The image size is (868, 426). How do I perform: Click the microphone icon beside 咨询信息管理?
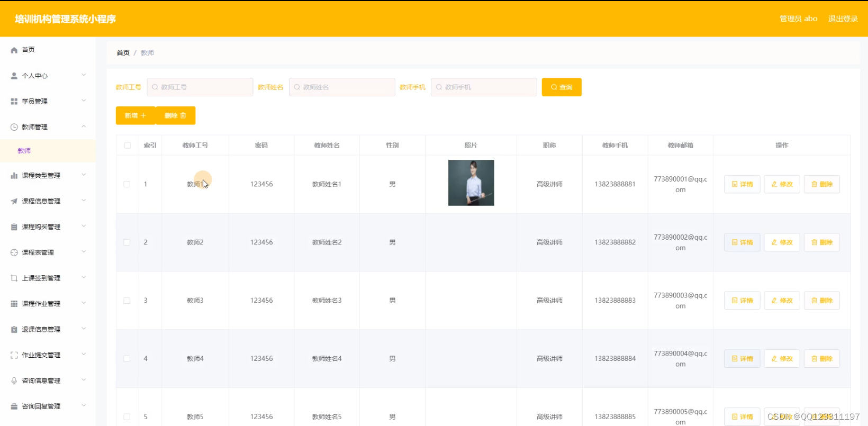[x=14, y=380]
